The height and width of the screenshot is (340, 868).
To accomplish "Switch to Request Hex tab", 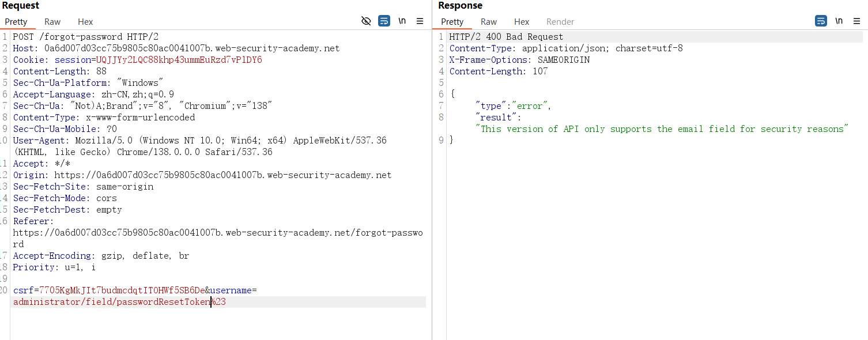I will point(85,22).
